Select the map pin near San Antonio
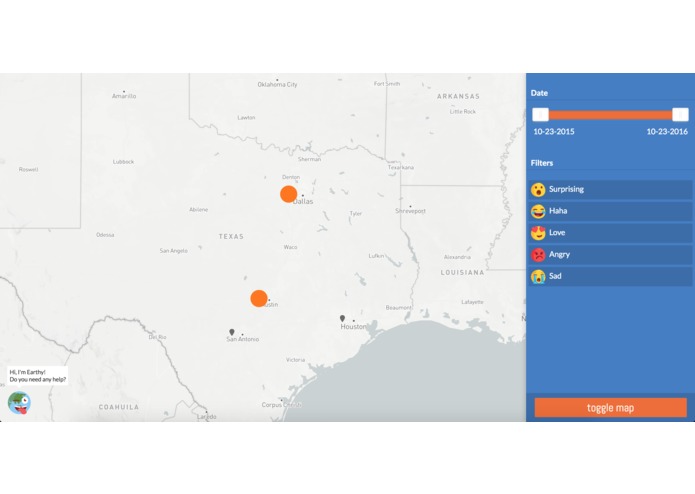The height and width of the screenshot is (494, 695). [231, 332]
